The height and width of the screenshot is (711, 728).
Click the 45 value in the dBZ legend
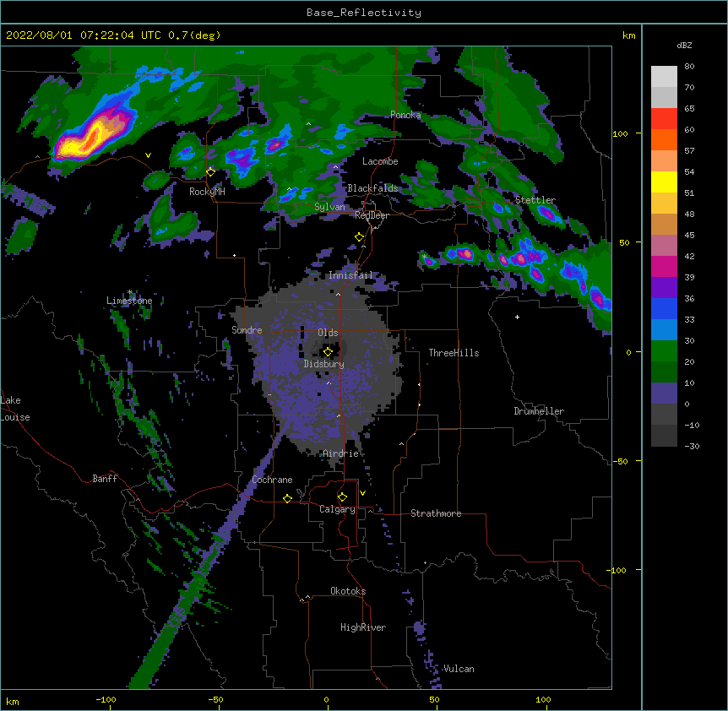pyautogui.click(x=689, y=236)
